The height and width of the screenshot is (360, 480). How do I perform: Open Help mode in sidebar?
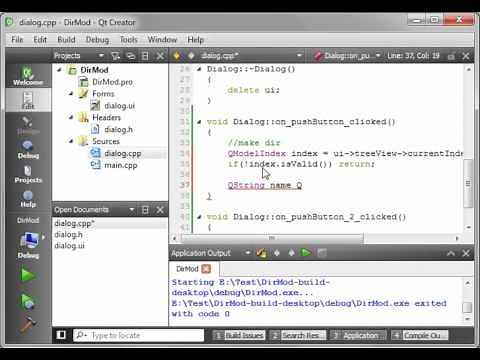[x=28, y=199]
